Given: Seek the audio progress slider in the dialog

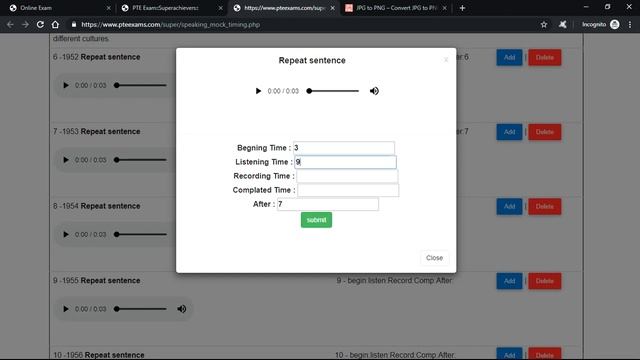Looking at the screenshot, I should [x=333, y=91].
